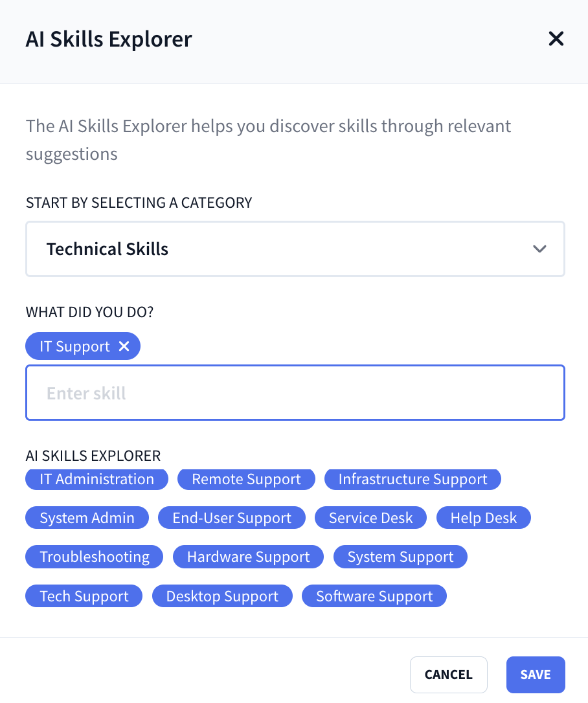Image resolution: width=588 pixels, height=703 pixels.
Task: Add Hardware Support to your skills
Action: pyautogui.click(x=248, y=557)
